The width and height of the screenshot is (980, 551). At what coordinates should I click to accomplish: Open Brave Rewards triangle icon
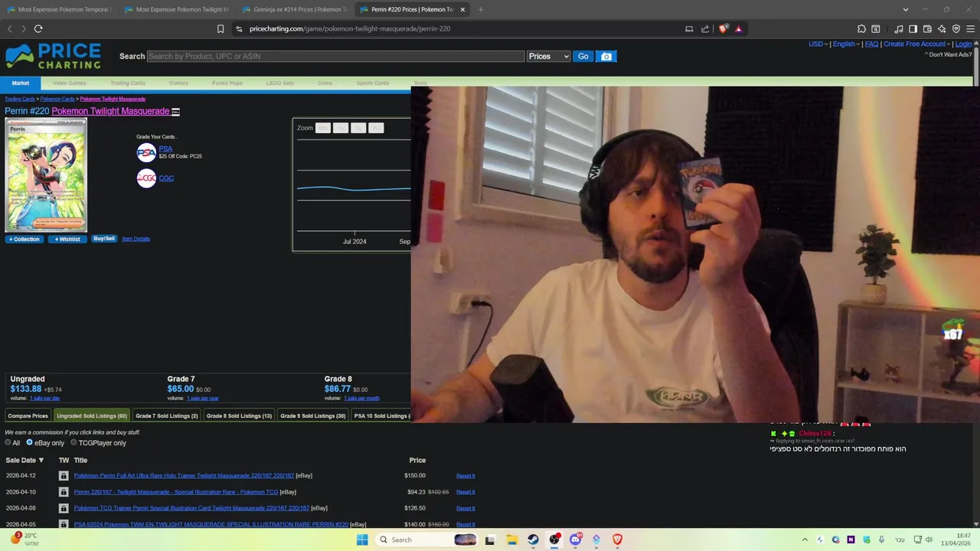point(738,29)
